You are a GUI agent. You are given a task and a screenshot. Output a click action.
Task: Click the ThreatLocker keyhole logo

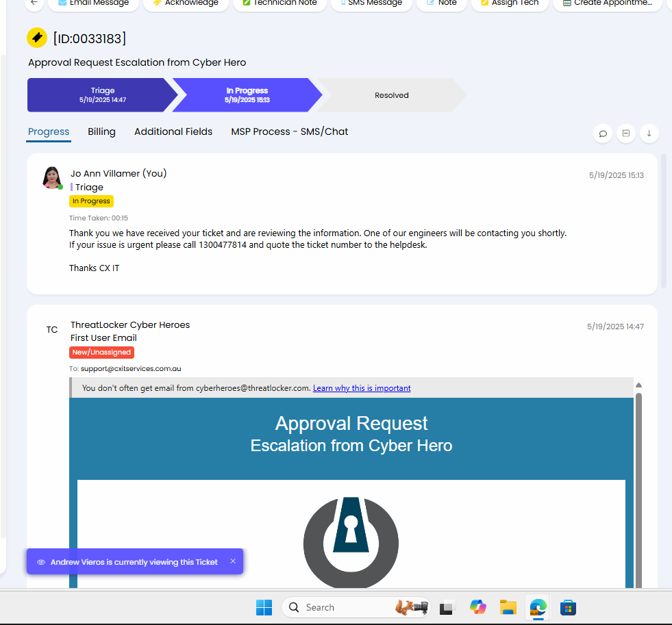pos(351,542)
